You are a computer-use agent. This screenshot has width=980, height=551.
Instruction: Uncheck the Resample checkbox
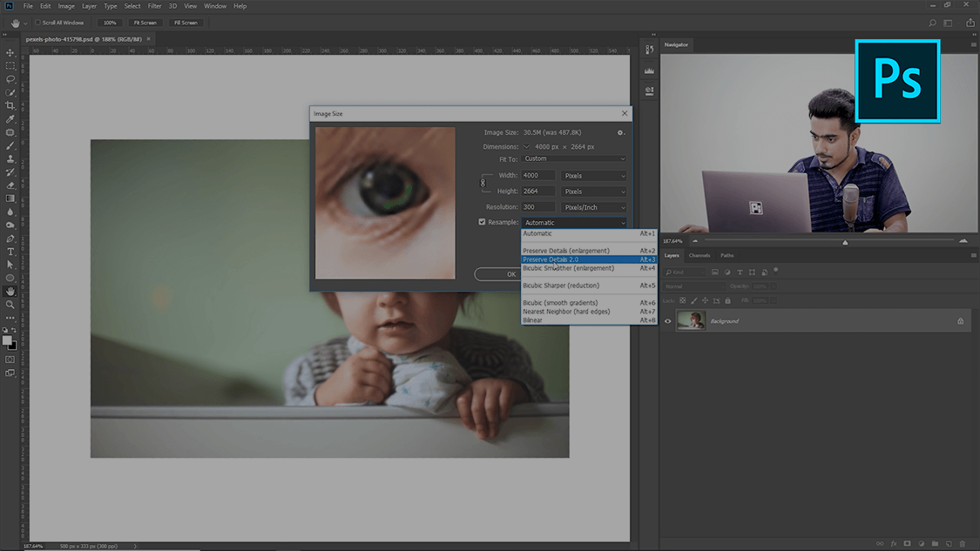click(482, 222)
